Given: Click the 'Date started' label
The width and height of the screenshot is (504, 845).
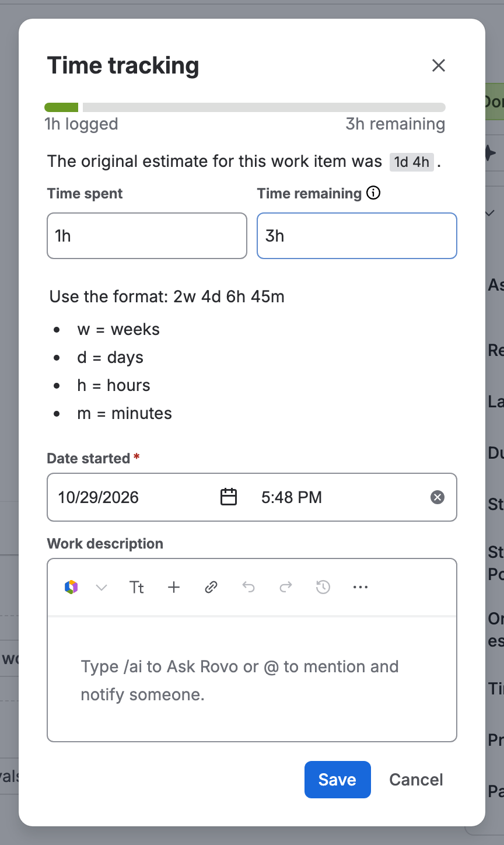Looking at the screenshot, I should click(89, 458).
